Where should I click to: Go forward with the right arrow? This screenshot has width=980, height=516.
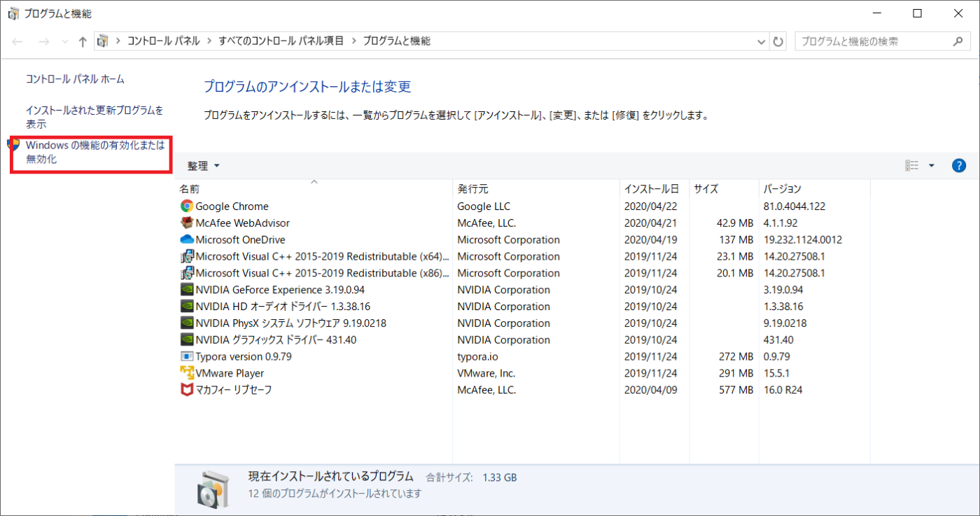pyautogui.click(x=43, y=41)
